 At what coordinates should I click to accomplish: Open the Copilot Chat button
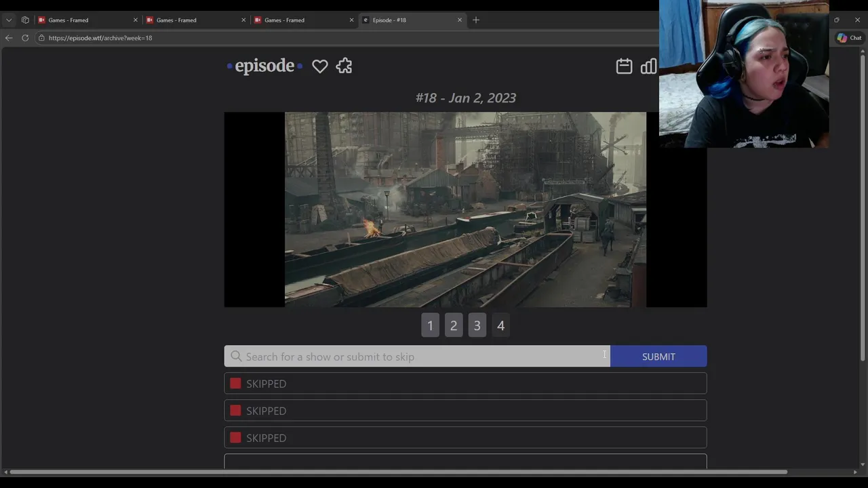(849, 38)
